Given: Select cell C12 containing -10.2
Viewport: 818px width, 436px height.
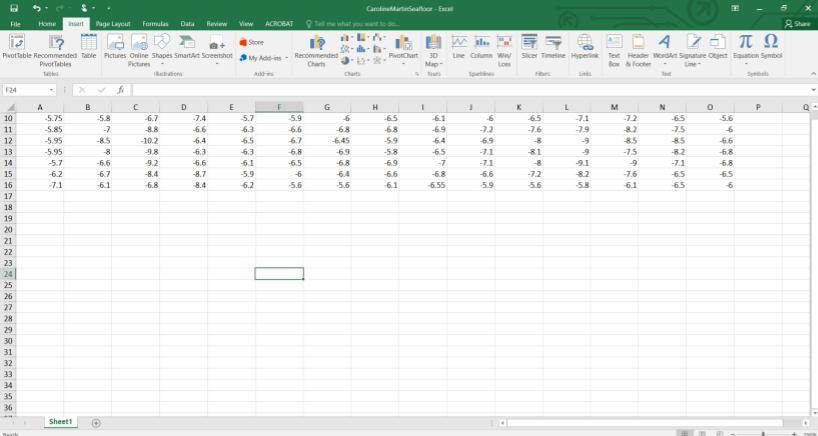Looking at the screenshot, I should click(x=135, y=141).
